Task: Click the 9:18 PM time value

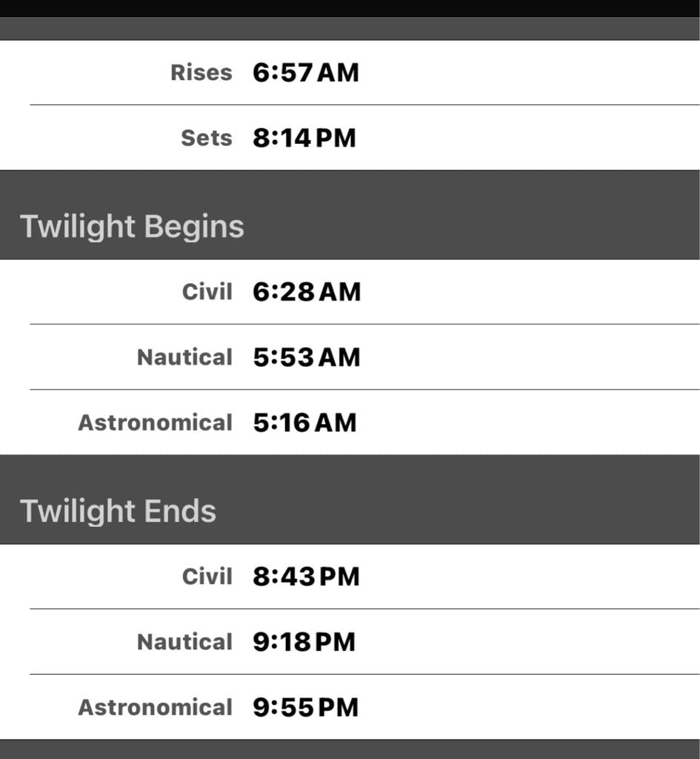Action: click(304, 642)
